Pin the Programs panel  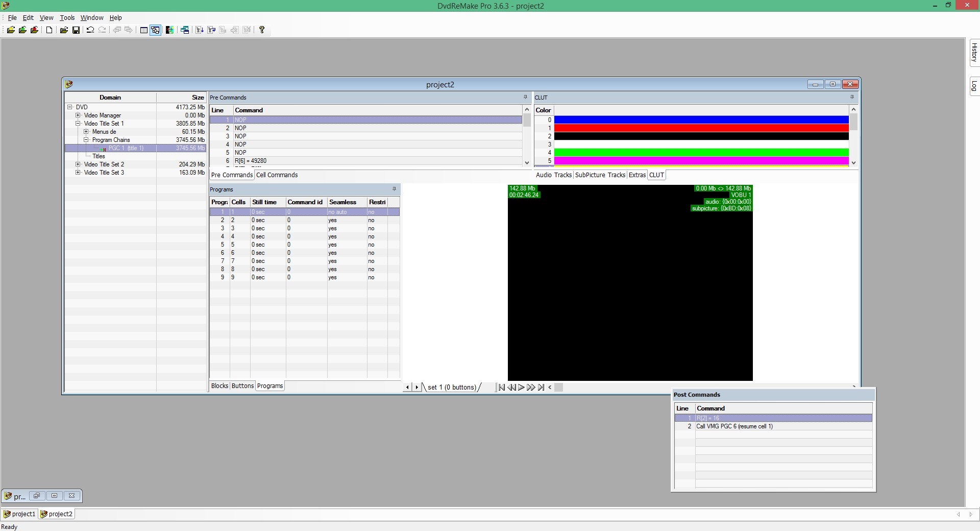coord(394,189)
